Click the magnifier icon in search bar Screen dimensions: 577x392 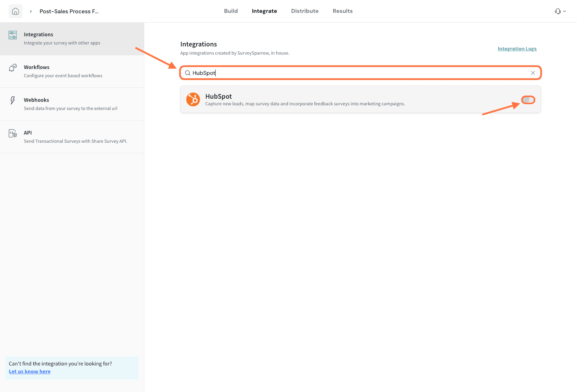coord(188,73)
